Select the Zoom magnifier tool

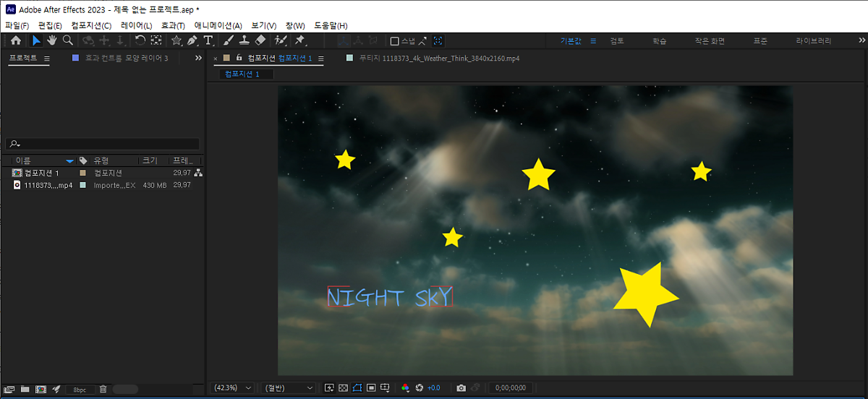click(x=67, y=41)
